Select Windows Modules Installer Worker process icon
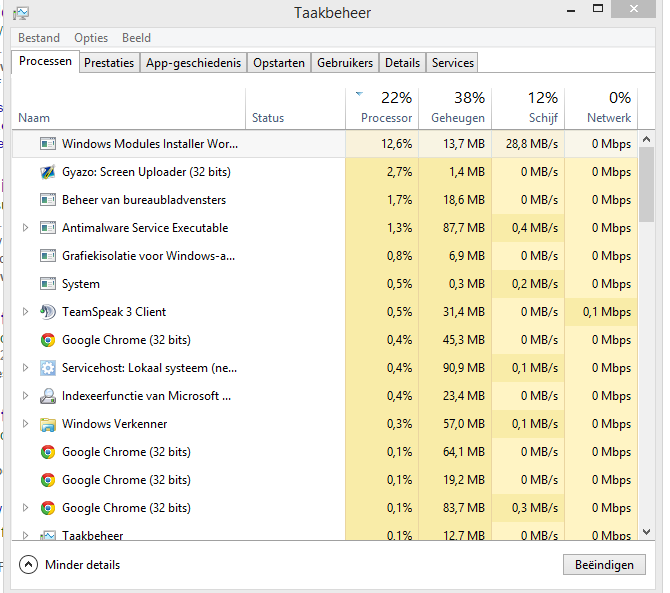This screenshot has width=670, height=593. pos(48,144)
